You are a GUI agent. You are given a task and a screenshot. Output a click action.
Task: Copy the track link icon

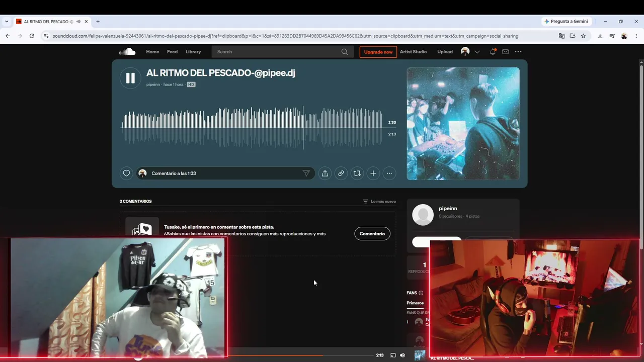341,173
